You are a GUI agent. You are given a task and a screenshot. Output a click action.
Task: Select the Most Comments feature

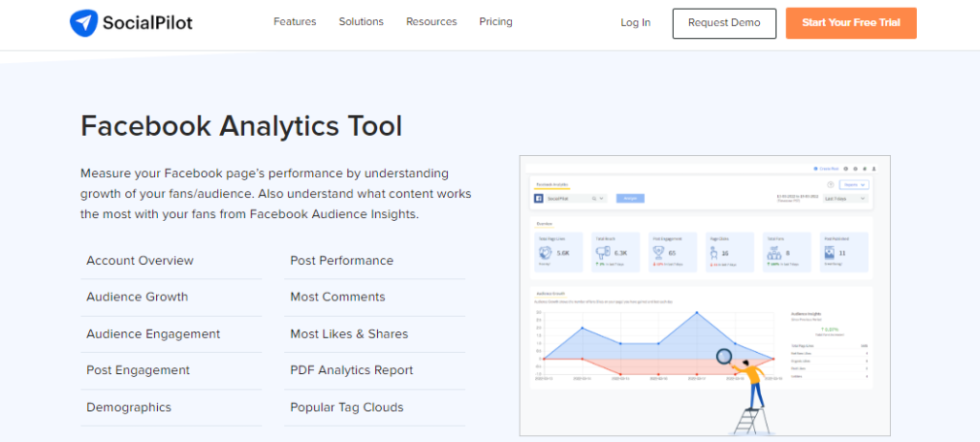338,297
